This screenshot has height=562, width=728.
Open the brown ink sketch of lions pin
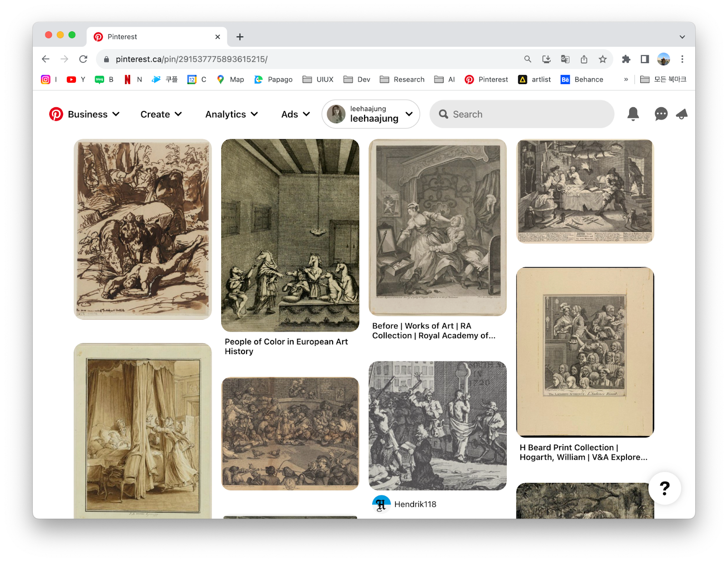[x=142, y=229]
